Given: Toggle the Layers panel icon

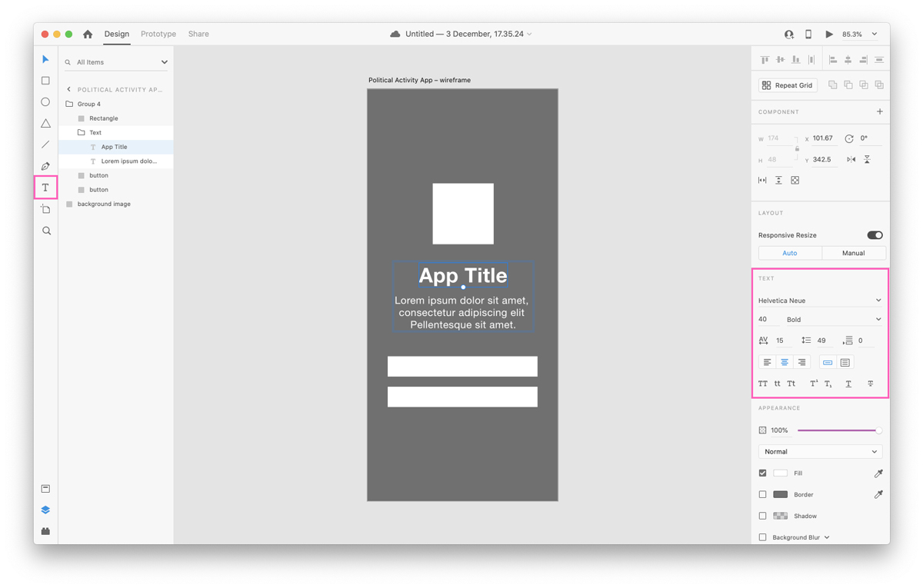Looking at the screenshot, I should [45, 510].
